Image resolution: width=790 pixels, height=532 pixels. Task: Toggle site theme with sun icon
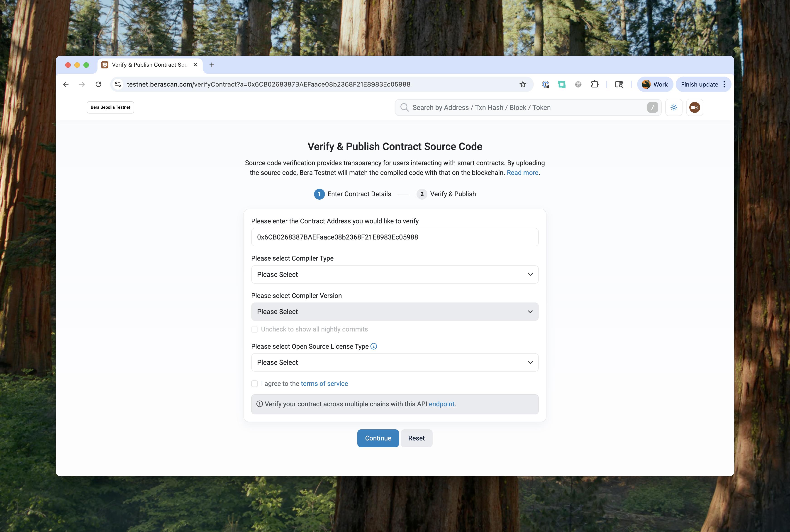[x=673, y=108]
